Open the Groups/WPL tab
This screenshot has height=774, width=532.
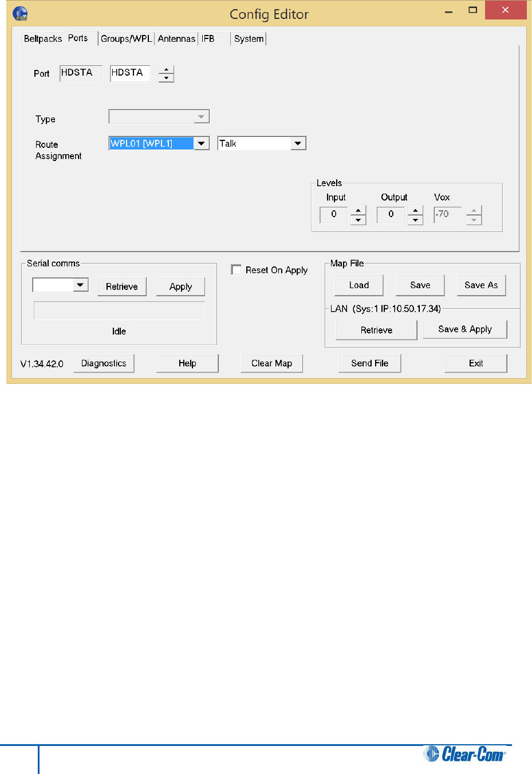[x=127, y=38]
